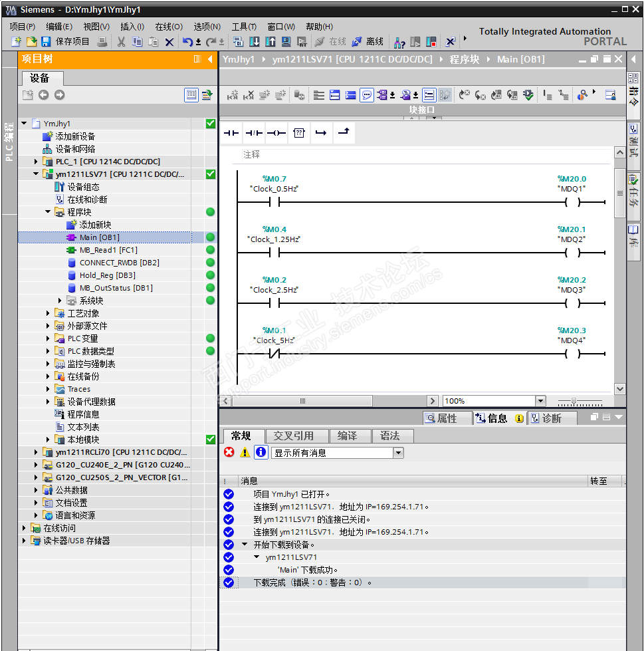Toggle network comments display icon
Screen dimensions: 644x651
click(x=429, y=95)
